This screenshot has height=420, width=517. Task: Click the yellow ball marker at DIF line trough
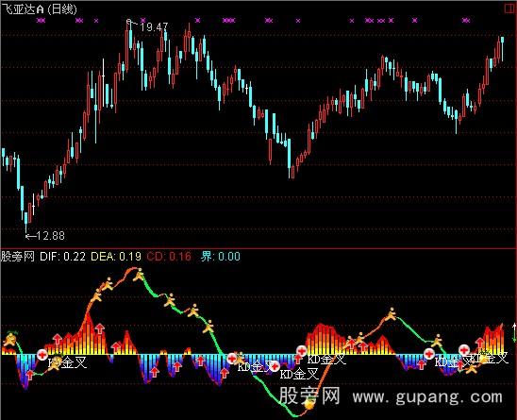pyautogui.click(x=309, y=404)
